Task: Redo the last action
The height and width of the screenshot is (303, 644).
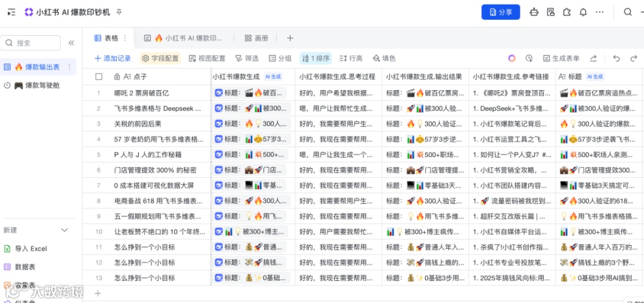Action: pos(633,58)
